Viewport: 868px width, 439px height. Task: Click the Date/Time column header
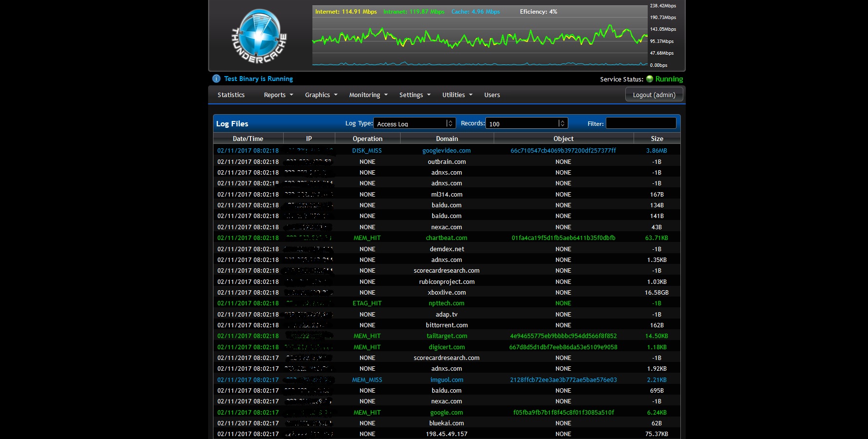click(x=248, y=139)
